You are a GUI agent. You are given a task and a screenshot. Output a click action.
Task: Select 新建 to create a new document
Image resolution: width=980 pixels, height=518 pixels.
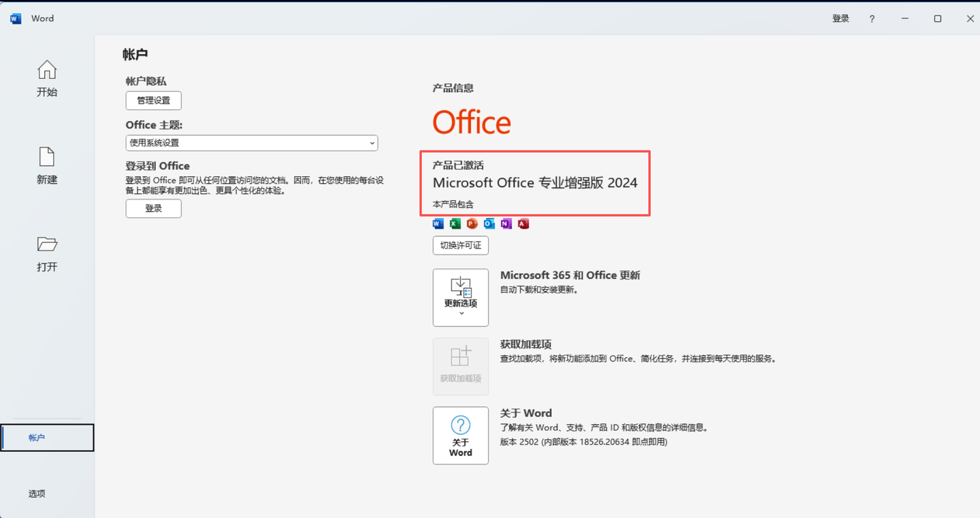coord(47,166)
